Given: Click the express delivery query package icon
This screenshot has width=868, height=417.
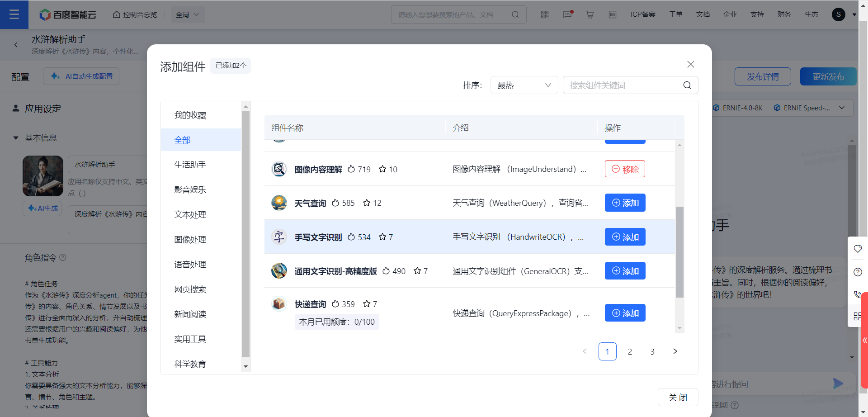Looking at the screenshot, I should [x=279, y=303].
